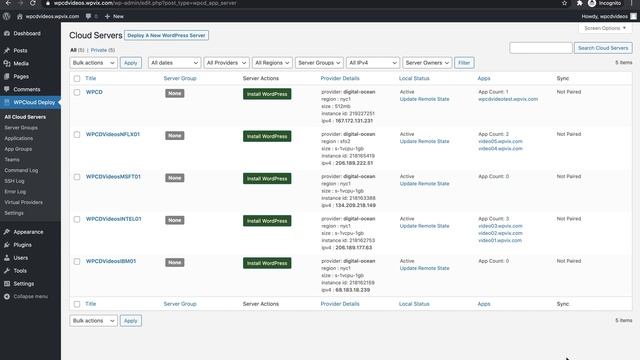The image size is (640, 360).
Task: Check the WPCDVideosMSFT01 row checkbox
Action: click(x=77, y=177)
